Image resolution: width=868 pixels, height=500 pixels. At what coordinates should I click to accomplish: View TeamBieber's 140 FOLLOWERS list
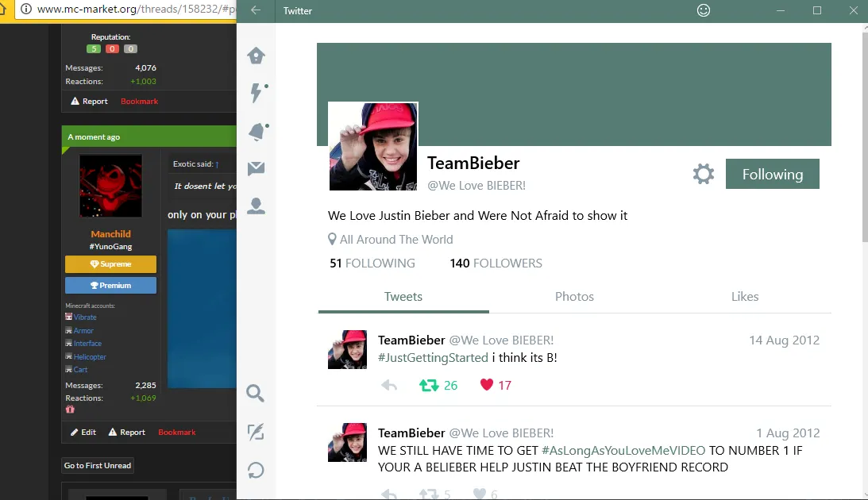coord(496,263)
